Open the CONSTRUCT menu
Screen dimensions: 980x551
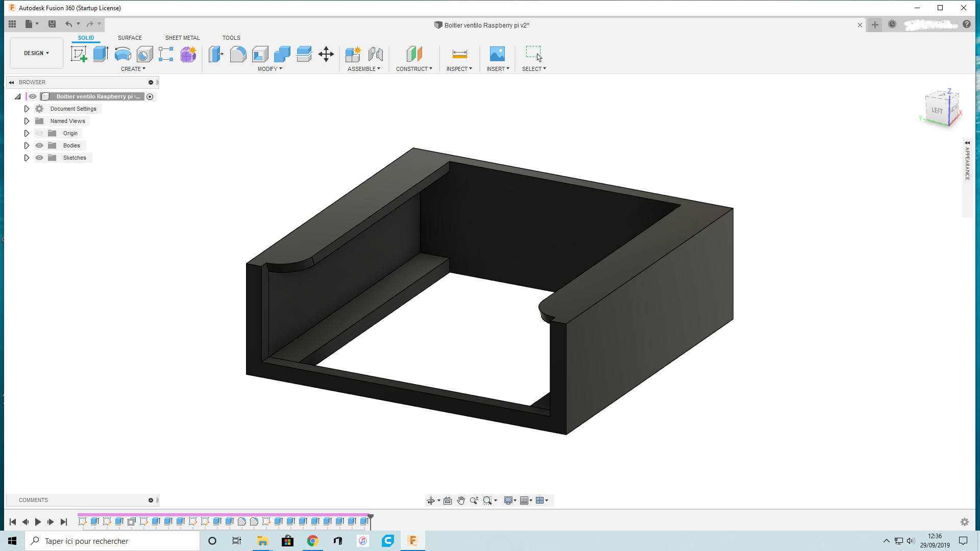point(414,69)
